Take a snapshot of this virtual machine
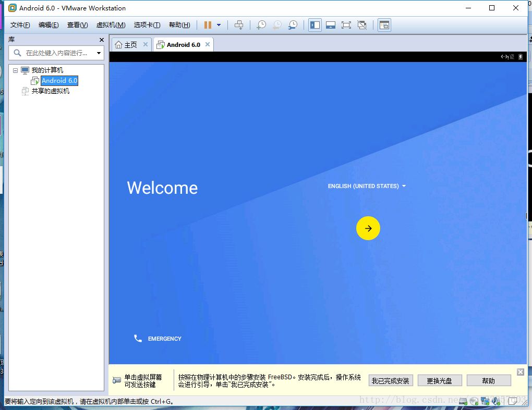532x410 pixels. click(261, 24)
